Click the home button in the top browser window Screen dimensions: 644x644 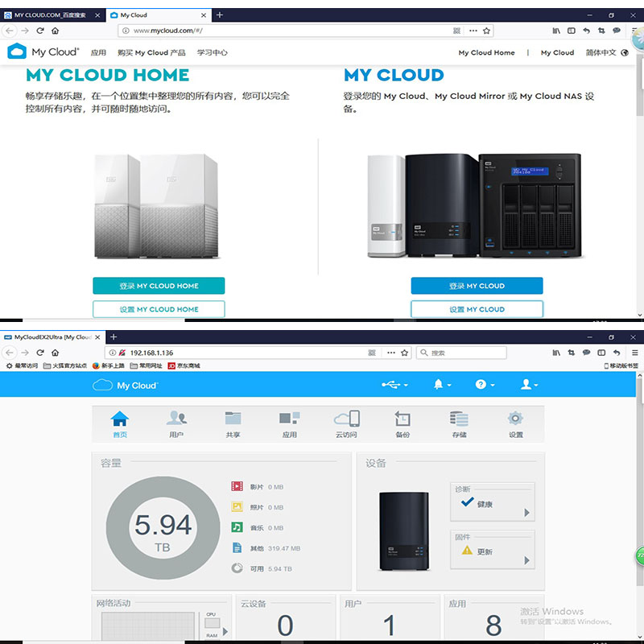pos(55,31)
